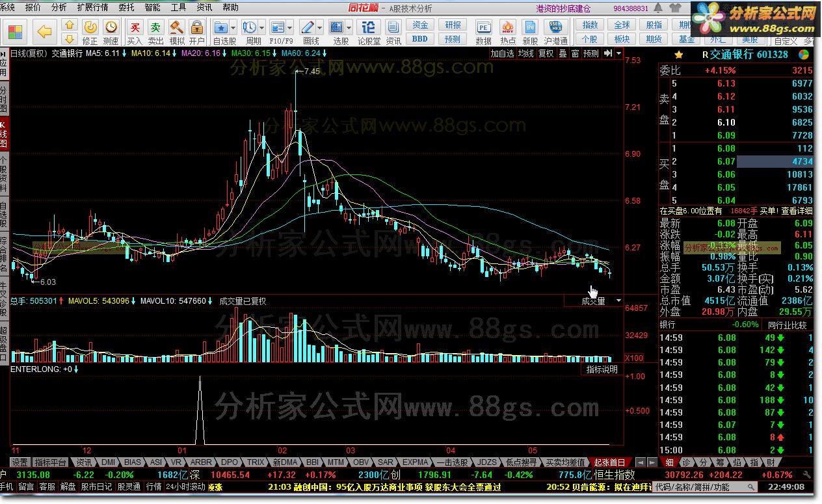Toggle the 叠 overlay chart option
The image size is (822, 504).
563,53
